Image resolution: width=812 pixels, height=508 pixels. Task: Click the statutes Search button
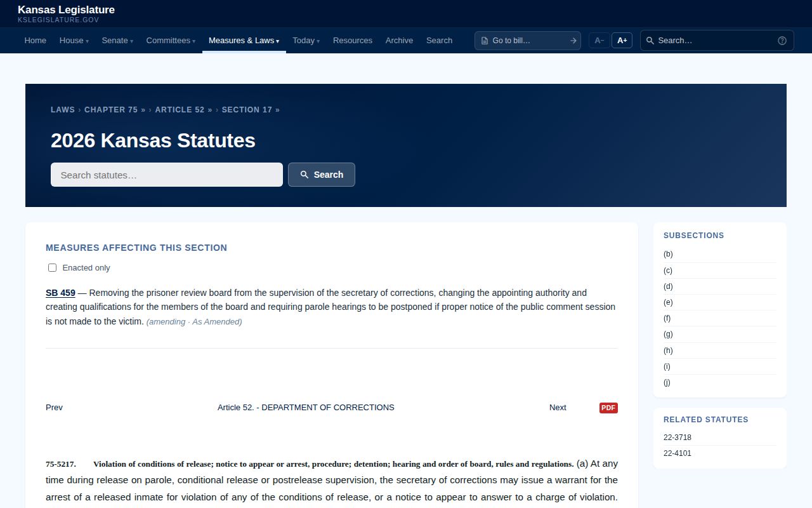322,175
